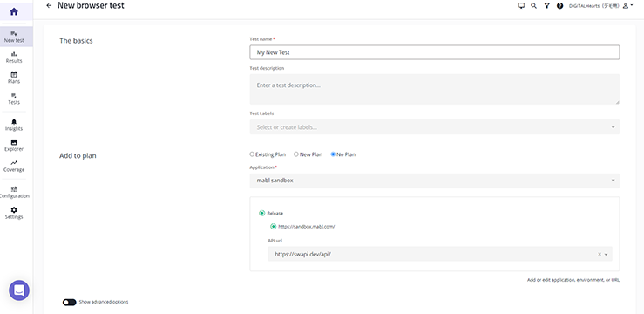Click the search magnifier icon in header
Viewport: 644px width, 314px height.
click(x=533, y=6)
